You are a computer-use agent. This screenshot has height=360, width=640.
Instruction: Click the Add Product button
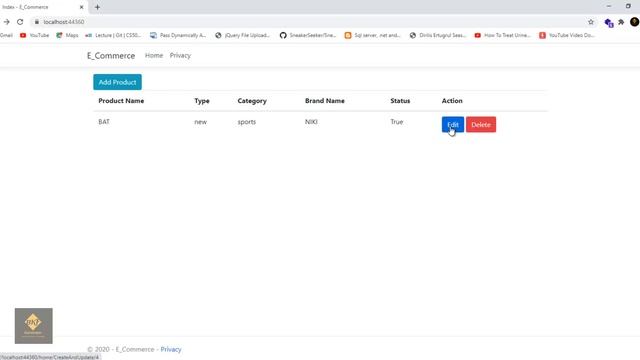coord(117,82)
